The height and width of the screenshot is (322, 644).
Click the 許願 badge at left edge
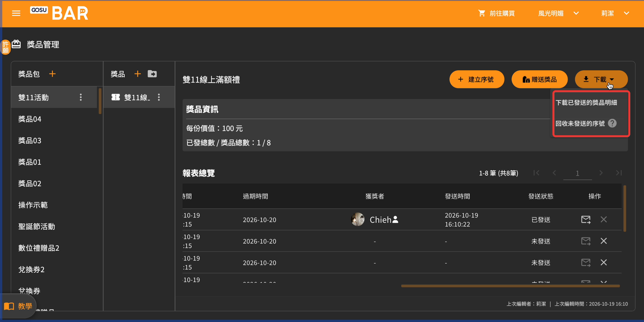pos(5,47)
